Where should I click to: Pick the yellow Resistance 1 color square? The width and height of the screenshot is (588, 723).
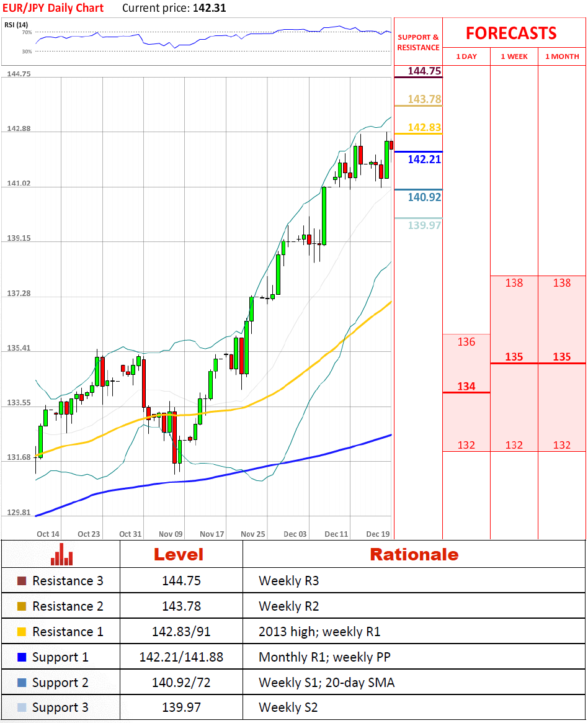tap(22, 632)
